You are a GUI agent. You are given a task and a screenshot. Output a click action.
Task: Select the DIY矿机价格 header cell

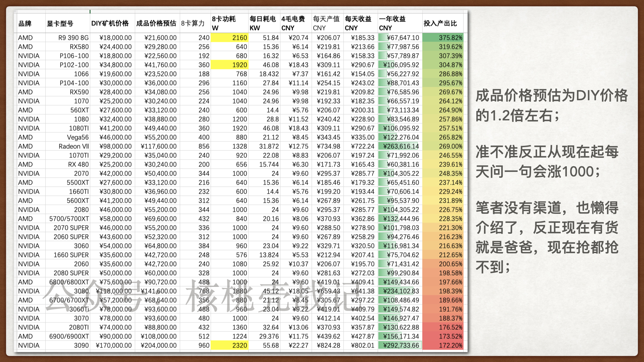110,23
